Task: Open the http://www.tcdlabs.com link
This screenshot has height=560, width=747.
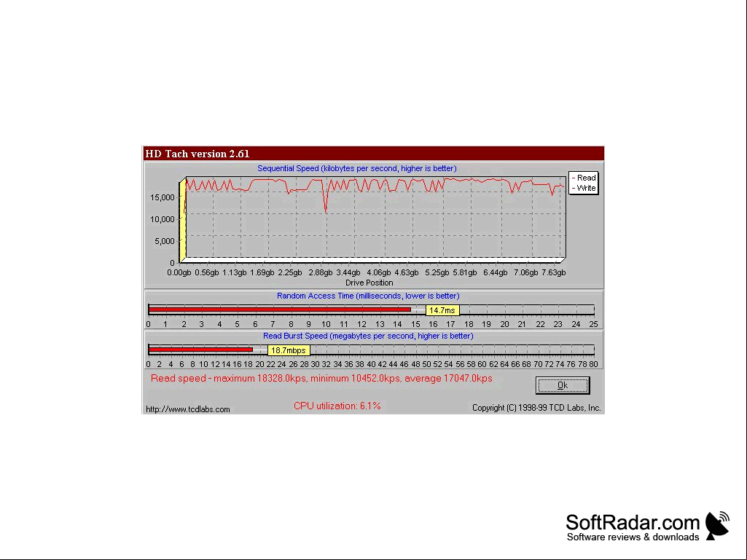Action: pyautogui.click(x=188, y=409)
